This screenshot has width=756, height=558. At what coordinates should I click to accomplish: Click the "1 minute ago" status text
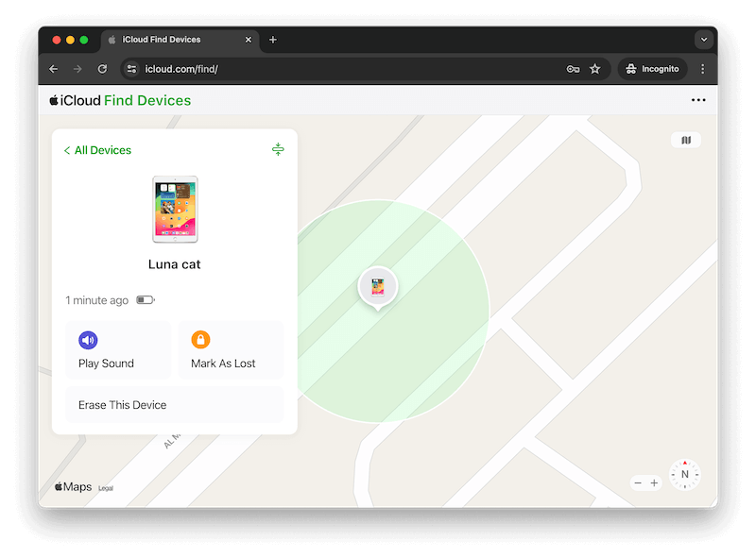coord(97,300)
